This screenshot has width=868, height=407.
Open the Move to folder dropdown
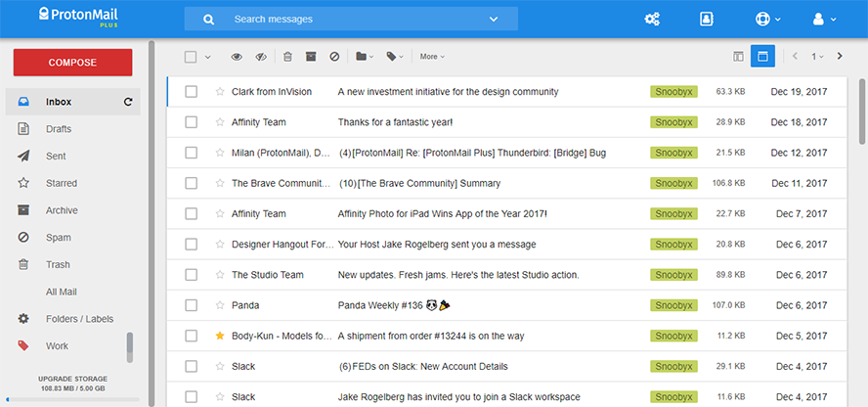coord(365,57)
